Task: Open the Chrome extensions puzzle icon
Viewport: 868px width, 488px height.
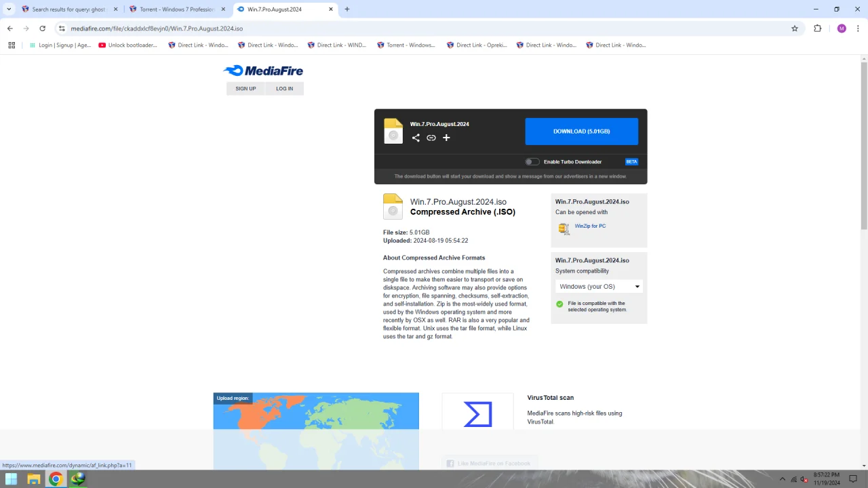Action: tap(817, 28)
